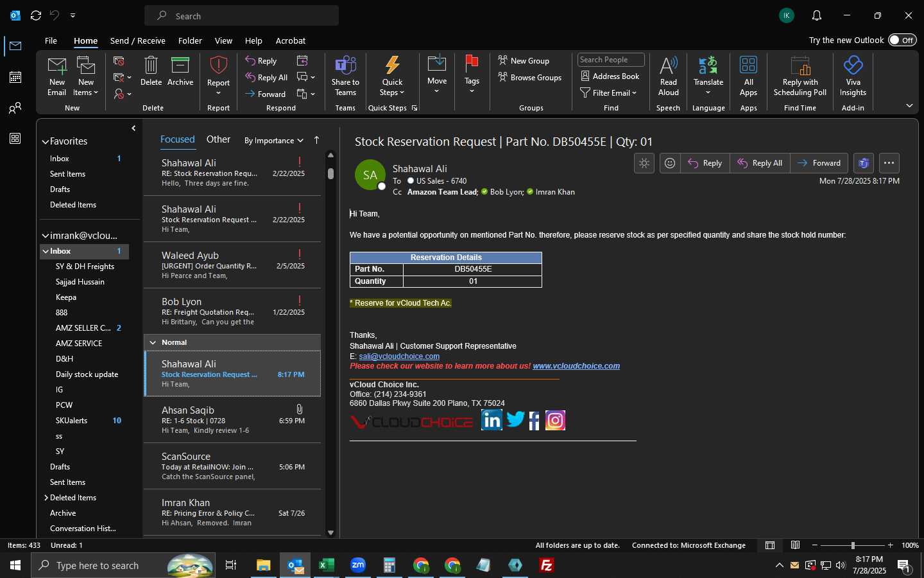Click Reply button in message header

(x=705, y=163)
